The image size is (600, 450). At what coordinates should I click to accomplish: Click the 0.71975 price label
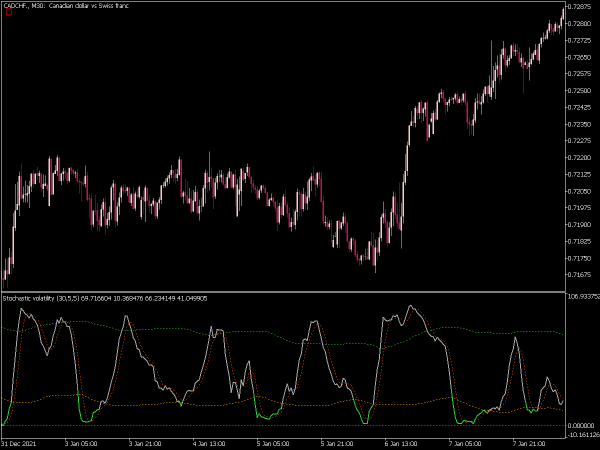pyautogui.click(x=579, y=208)
